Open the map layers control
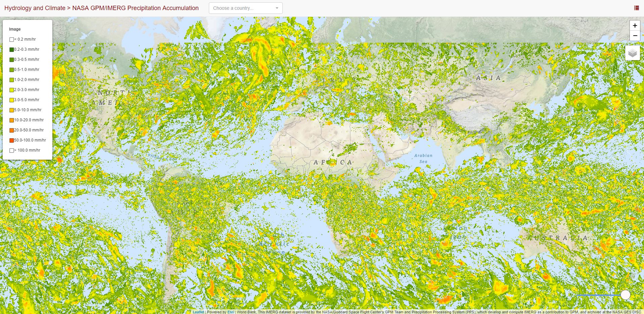Image resolution: width=644 pixels, height=314 pixels. coord(632,53)
